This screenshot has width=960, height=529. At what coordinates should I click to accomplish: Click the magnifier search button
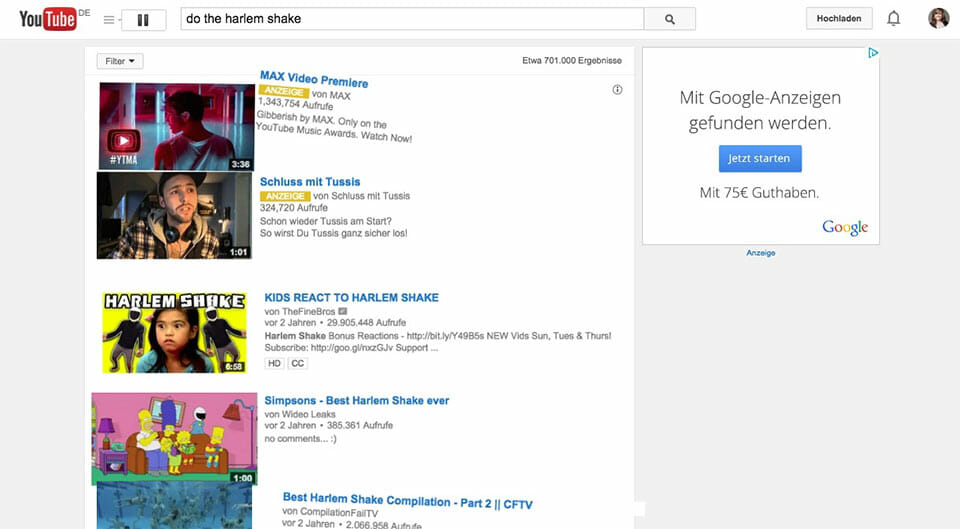pos(670,19)
